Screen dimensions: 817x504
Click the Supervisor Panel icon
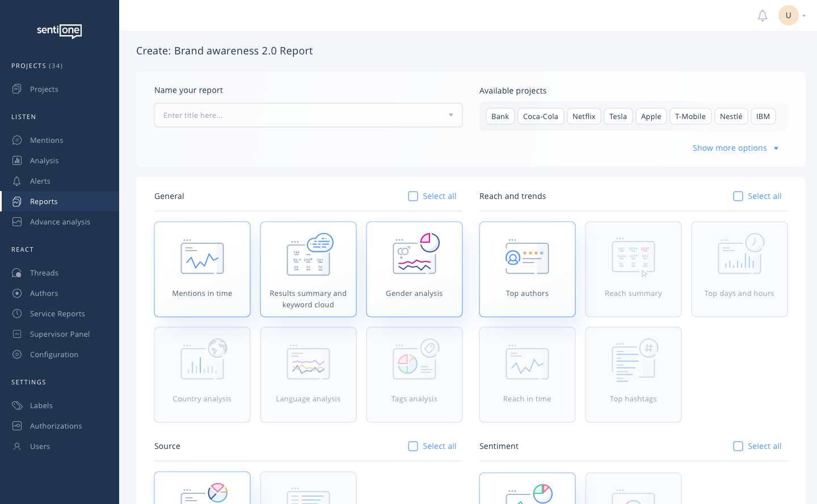click(17, 334)
